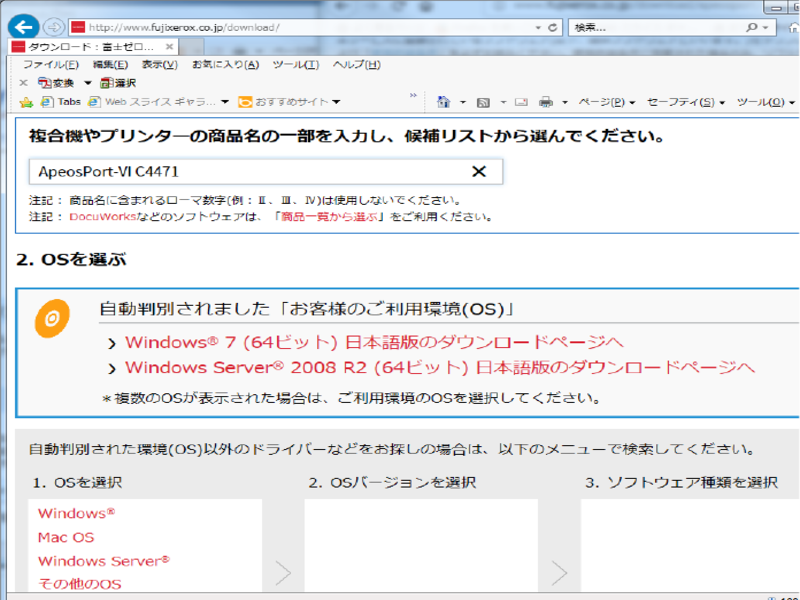
Task: Open the search provider dropdown arrow
Action: pos(765,28)
